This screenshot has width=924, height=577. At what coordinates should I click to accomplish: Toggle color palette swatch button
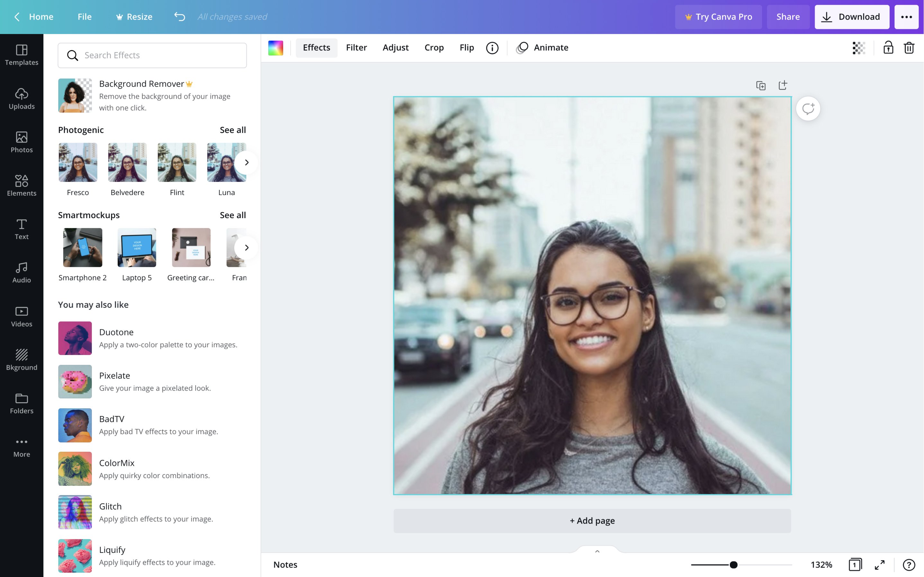[276, 48]
